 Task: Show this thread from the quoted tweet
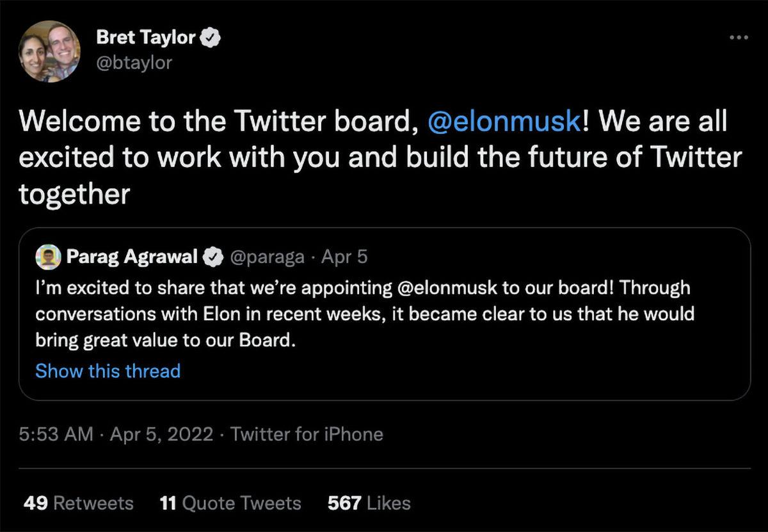(x=108, y=370)
